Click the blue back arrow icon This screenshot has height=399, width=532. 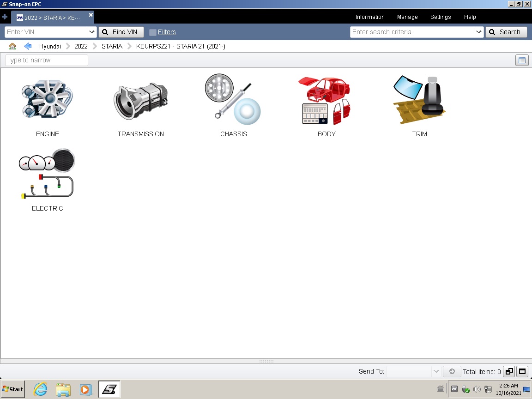coord(28,46)
